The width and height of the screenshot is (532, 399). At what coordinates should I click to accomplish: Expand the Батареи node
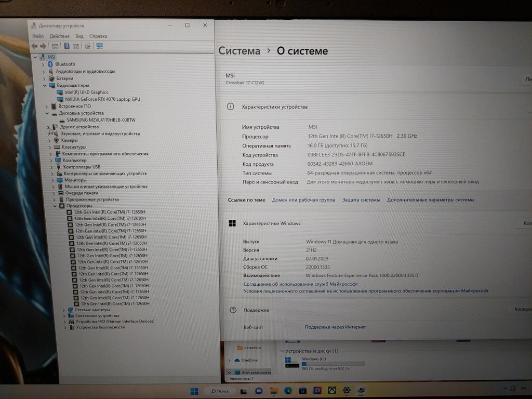44,78
